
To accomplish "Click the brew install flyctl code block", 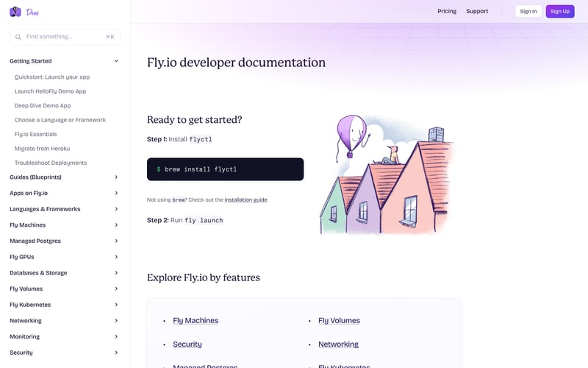I will pos(226,169).
